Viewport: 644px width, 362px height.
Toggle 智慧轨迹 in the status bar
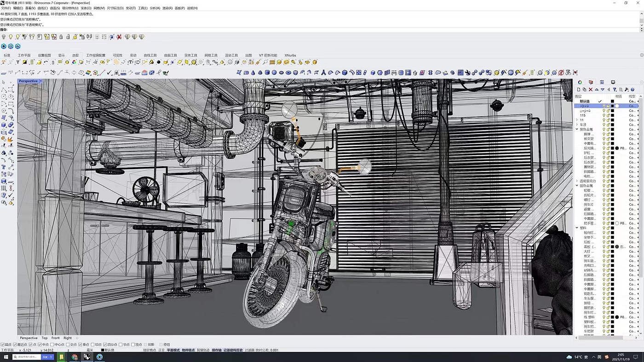tap(203, 350)
